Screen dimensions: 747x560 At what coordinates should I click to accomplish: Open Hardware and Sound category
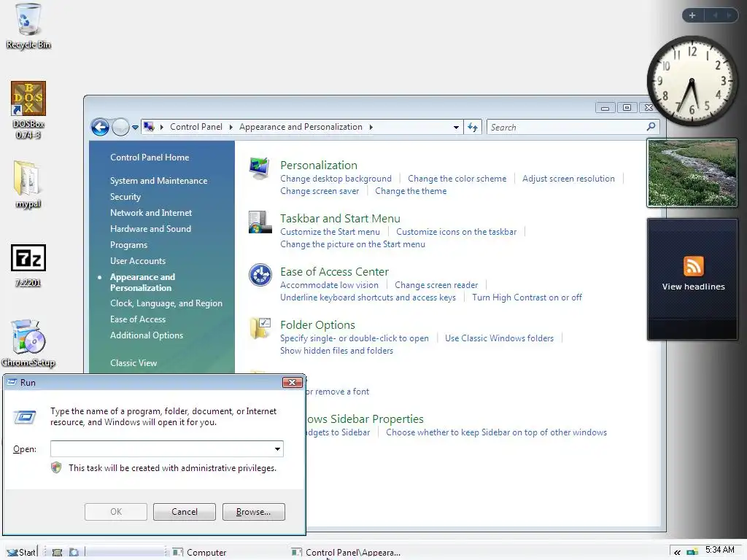(x=150, y=229)
